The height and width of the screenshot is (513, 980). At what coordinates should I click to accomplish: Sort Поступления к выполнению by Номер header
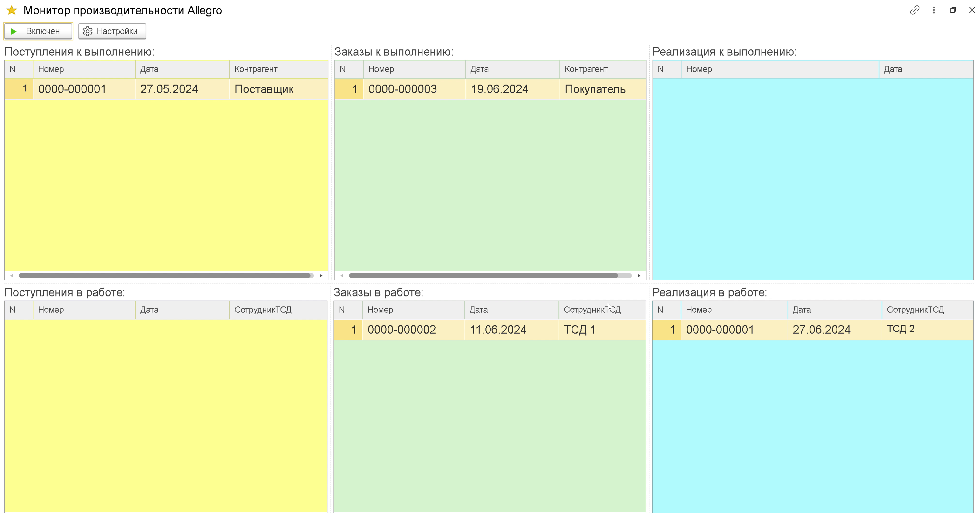pyautogui.click(x=84, y=69)
